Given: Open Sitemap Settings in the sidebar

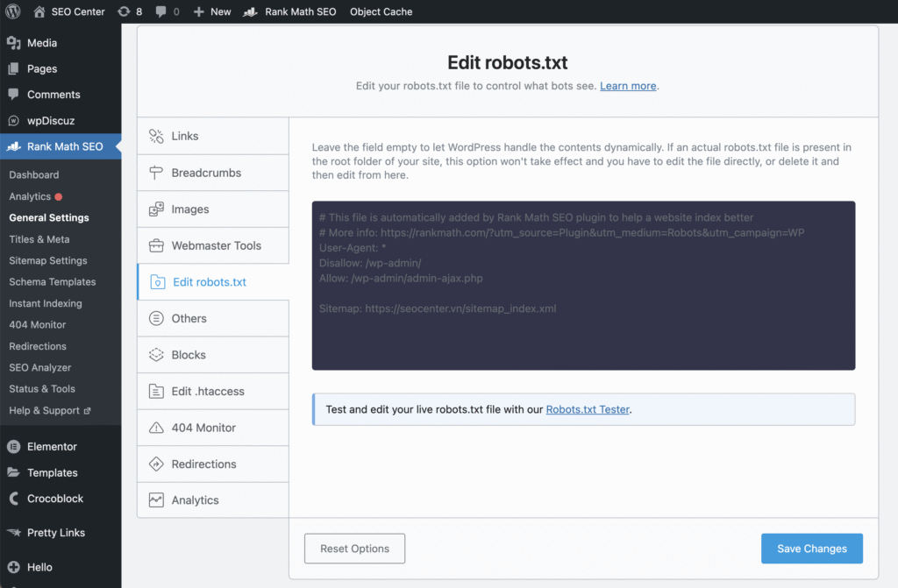Looking at the screenshot, I should point(48,260).
